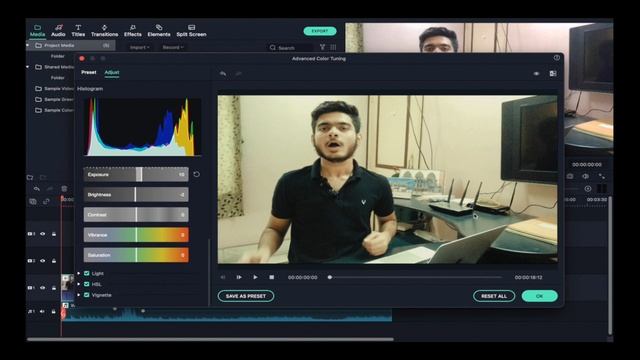Click the preview playback progress bar
This screenshot has height=360, width=640.
tap(416, 277)
